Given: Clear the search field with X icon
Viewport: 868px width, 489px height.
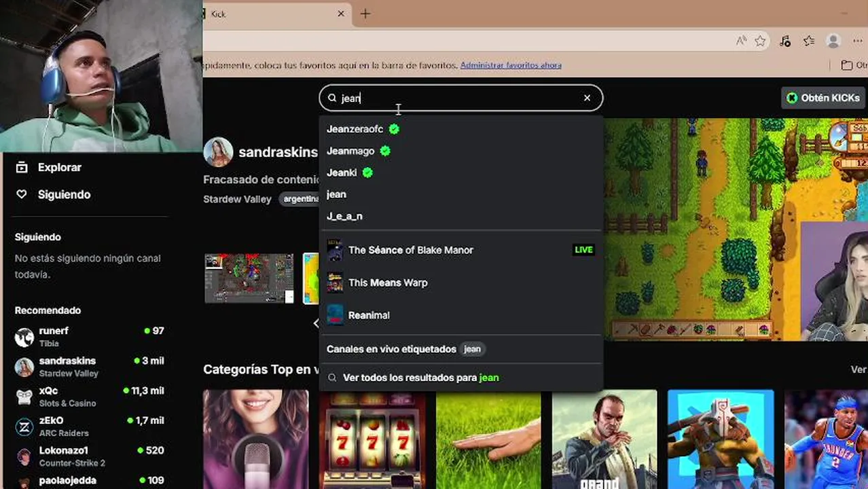Looking at the screenshot, I should tap(587, 98).
